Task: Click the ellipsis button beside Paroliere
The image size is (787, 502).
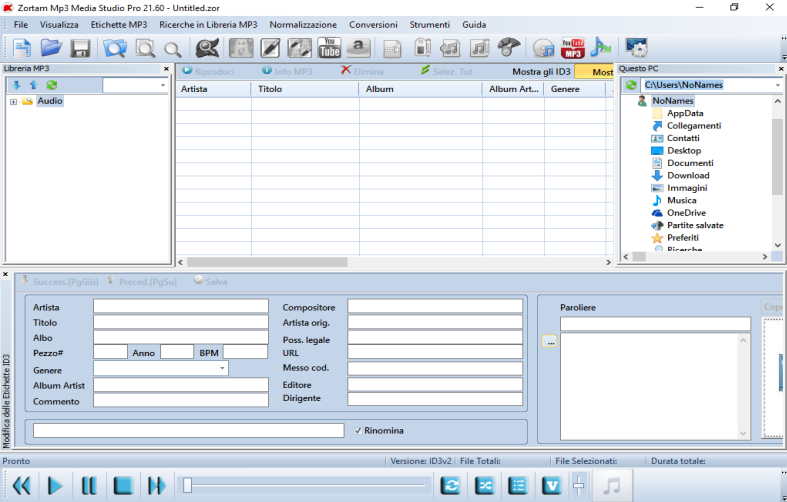Action: [x=550, y=341]
